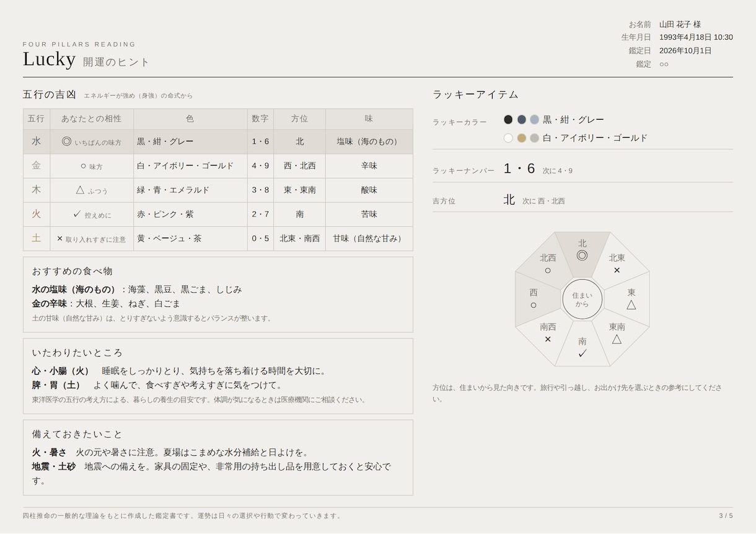The height and width of the screenshot is (534, 756).
Task: Click the × symbol in the 土 row
Action: pyautogui.click(x=59, y=238)
